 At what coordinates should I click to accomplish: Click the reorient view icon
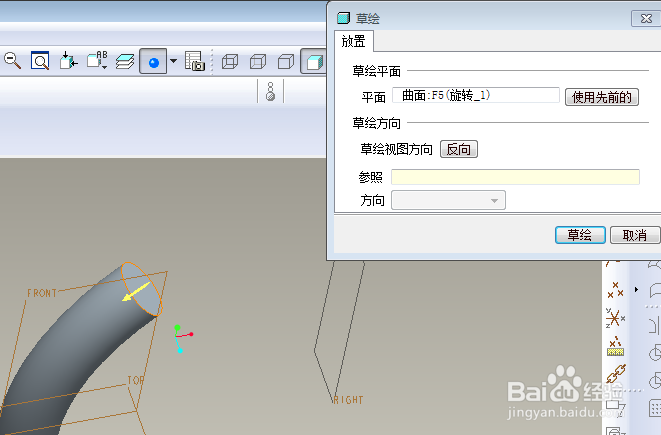68,61
